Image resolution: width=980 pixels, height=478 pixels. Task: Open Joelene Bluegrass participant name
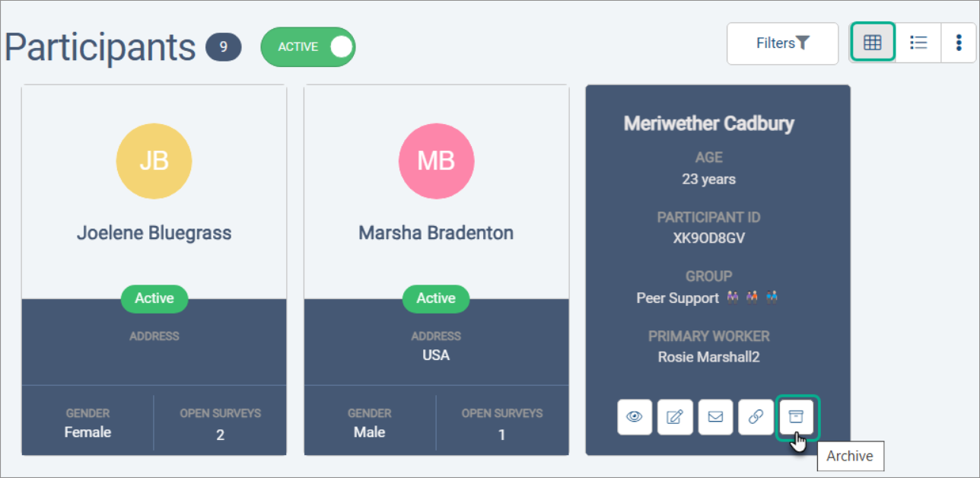coord(154,233)
